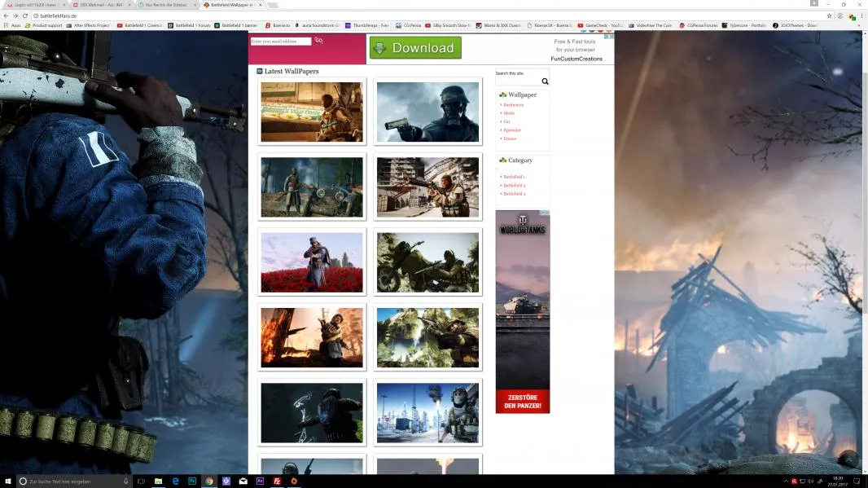The width and height of the screenshot is (868, 488).
Task: Open the Windows Start menu
Action: [8, 481]
